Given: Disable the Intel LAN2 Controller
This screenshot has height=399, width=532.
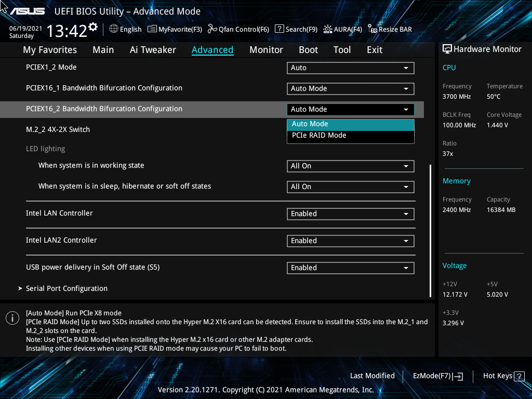Looking at the screenshot, I should (350, 241).
